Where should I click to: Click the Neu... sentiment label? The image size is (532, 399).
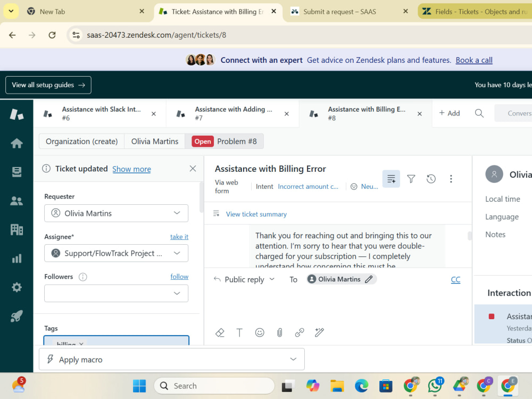[x=370, y=187]
